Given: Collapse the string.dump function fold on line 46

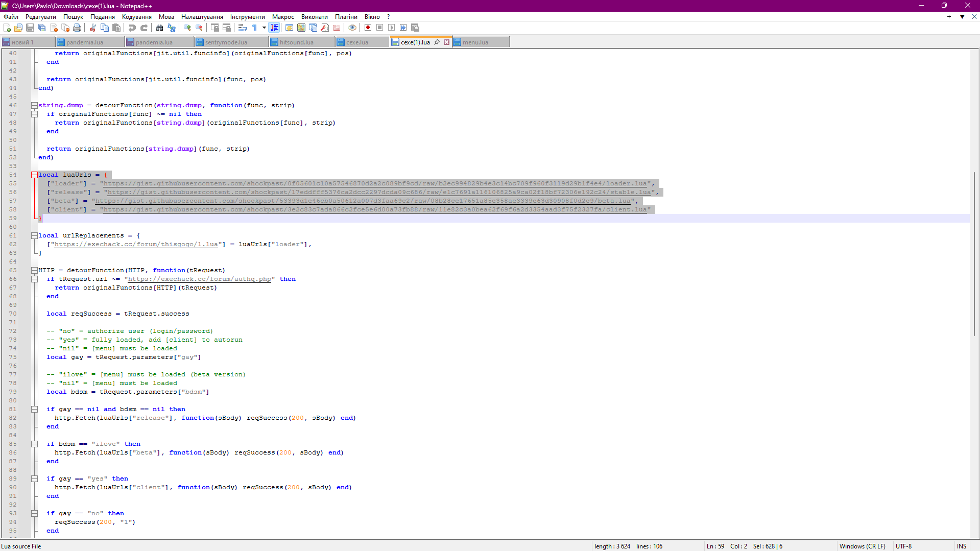Looking at the screenshot, I should tap(34, 105).
